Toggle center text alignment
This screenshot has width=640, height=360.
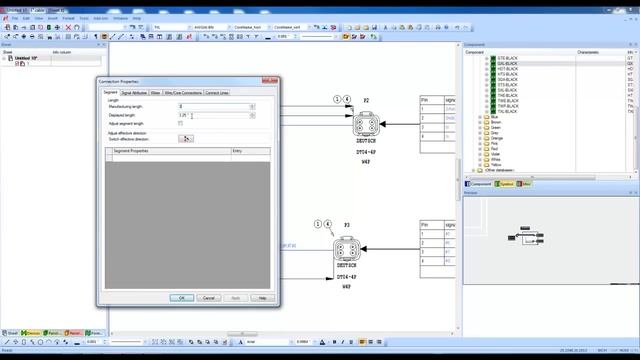[371, 342]
